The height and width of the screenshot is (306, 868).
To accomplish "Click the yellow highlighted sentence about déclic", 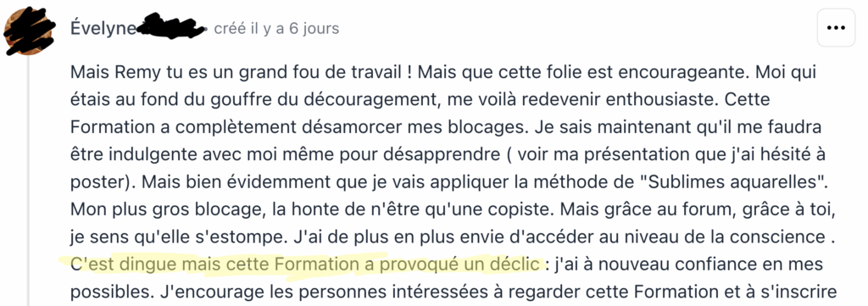I will pyautogui.click(x=304, y=264).
